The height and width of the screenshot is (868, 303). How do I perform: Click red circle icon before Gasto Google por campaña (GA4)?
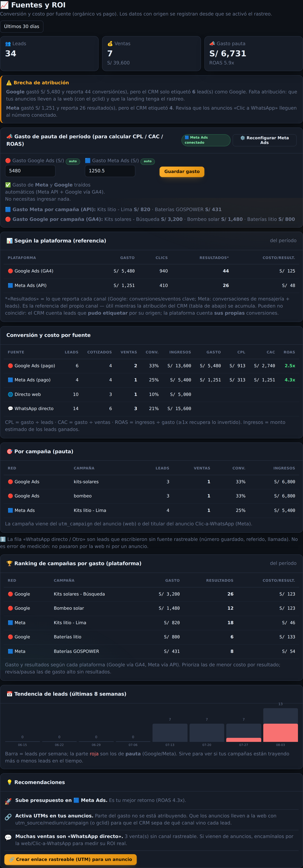click(8, 219)
